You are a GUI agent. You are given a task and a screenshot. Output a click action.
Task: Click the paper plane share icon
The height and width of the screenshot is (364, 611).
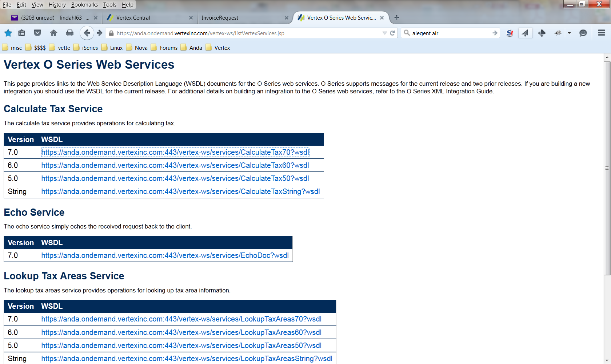click(525, 33)
